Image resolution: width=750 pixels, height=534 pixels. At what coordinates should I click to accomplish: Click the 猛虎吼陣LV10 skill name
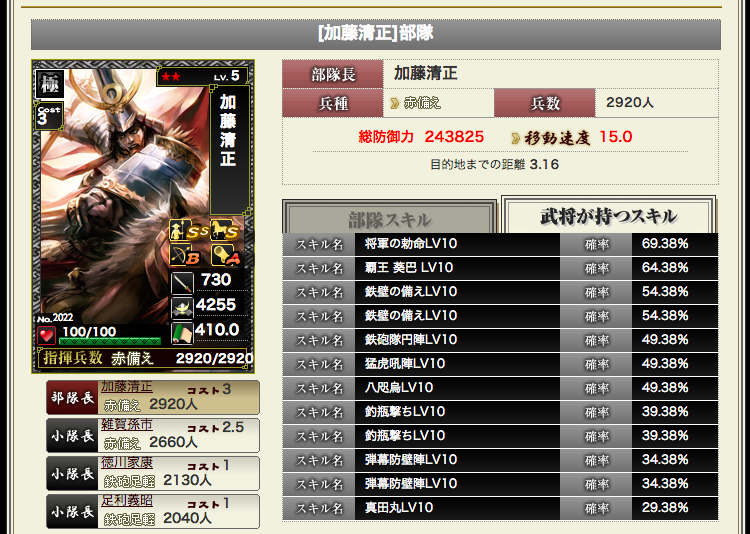405,364
